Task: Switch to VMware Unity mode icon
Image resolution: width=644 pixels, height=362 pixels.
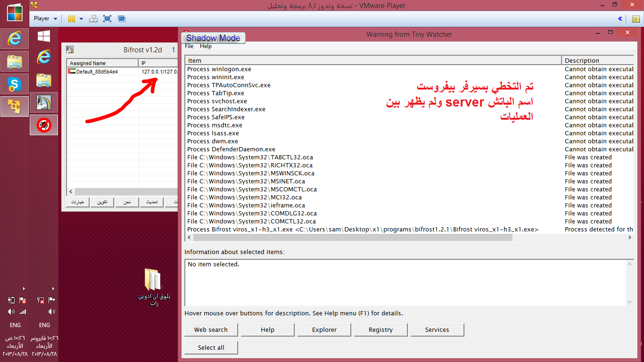Action: click(x=122, y=19)
